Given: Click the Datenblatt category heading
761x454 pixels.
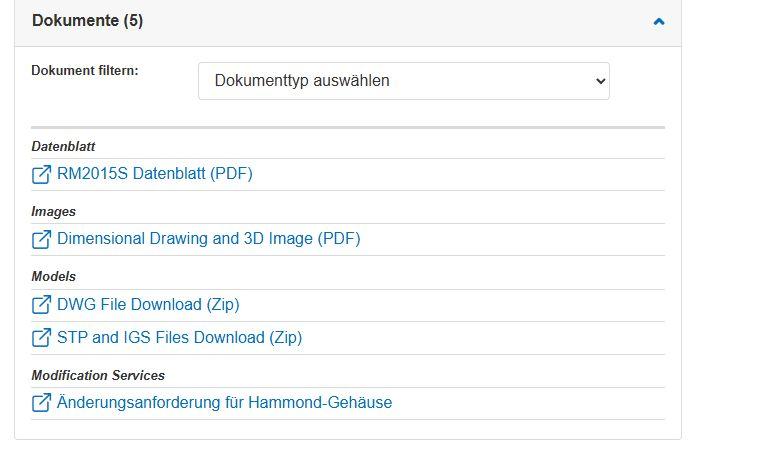Looking at the screenshot, I should pos(63,147).
